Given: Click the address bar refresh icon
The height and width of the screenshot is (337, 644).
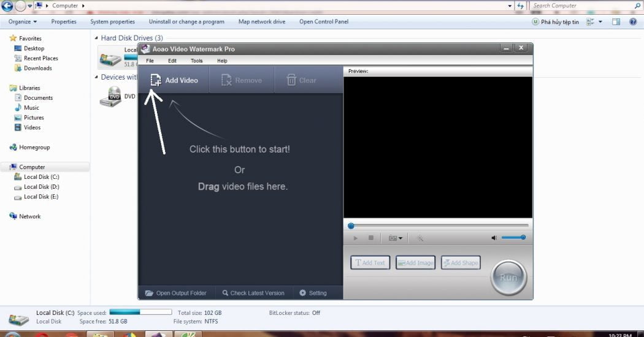Looking at the screenshot, I should click(x=520, y=6).
